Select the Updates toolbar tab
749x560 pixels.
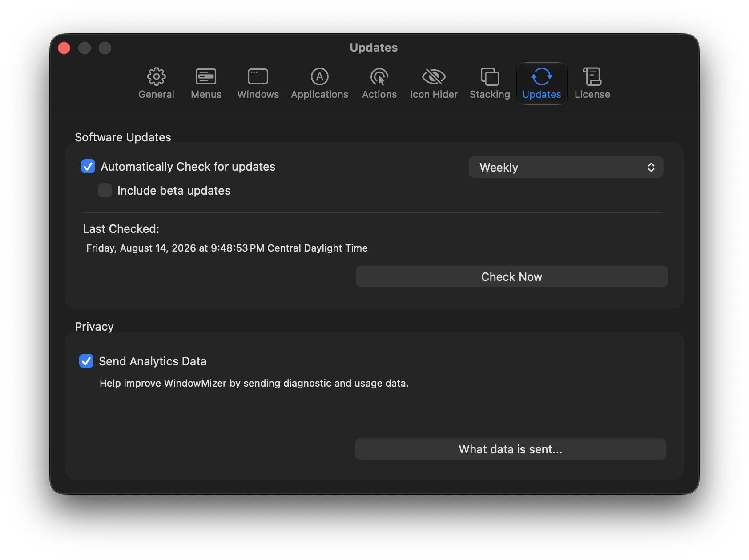541,83
